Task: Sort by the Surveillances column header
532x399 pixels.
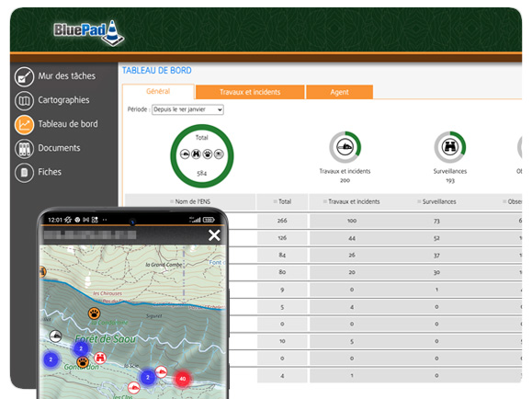Action: (436, 201)
